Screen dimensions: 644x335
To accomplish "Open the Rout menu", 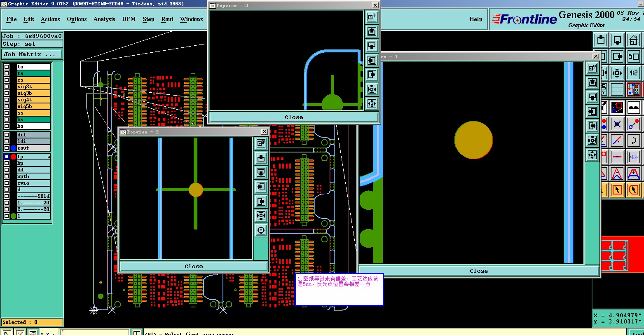I will pyautogui.click(x=167, y=19).
